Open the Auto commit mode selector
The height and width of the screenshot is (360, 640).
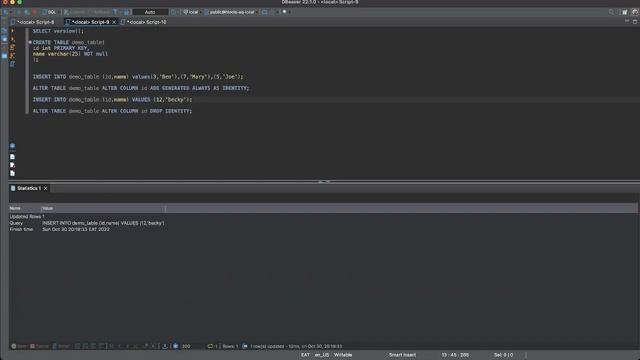pos(150,12)
